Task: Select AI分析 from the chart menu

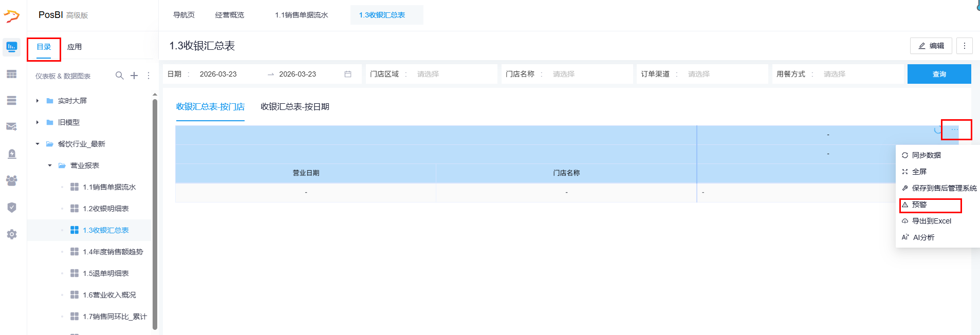Action: [938, 237]
